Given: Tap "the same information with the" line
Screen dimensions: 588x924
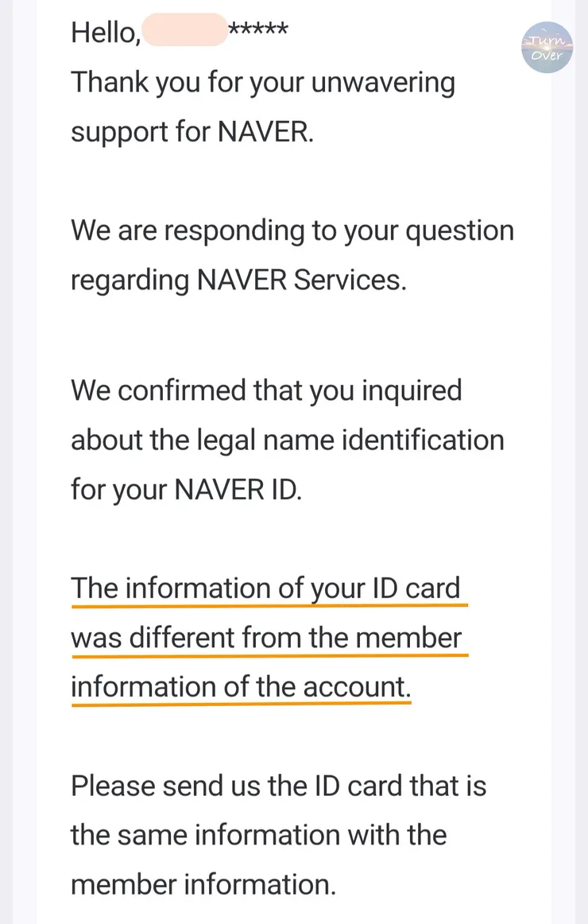Looking at the screenshot, I should pyautogui.click(x=258, y=835).
